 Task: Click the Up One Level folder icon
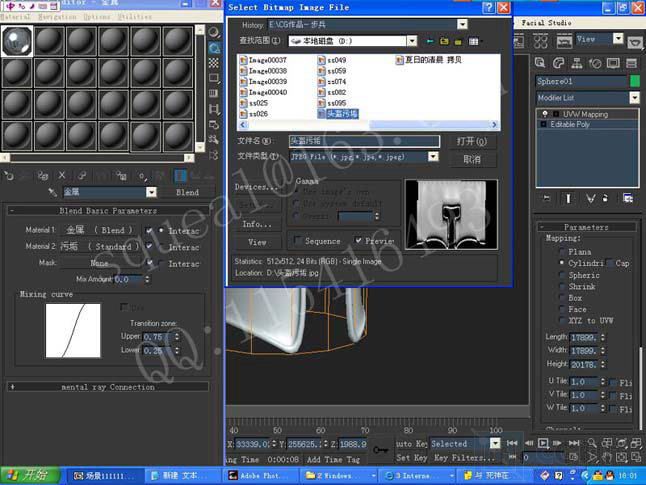coord(444,41)
